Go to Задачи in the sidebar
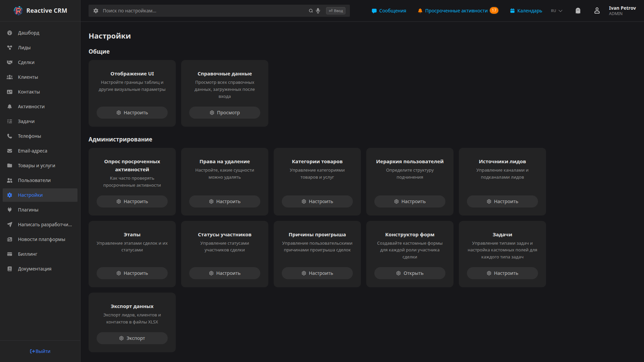 40,121
